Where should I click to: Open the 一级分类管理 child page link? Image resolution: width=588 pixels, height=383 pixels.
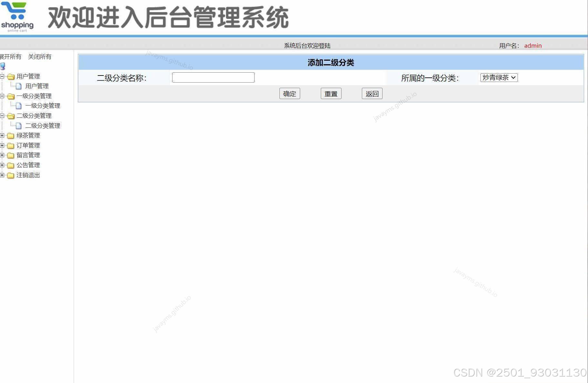pos(43,106)
